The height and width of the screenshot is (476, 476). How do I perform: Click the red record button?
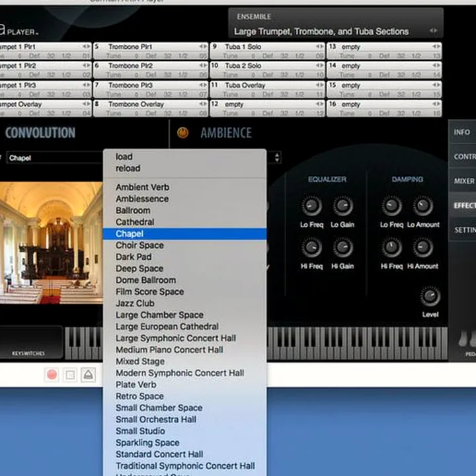coord(52,375)
